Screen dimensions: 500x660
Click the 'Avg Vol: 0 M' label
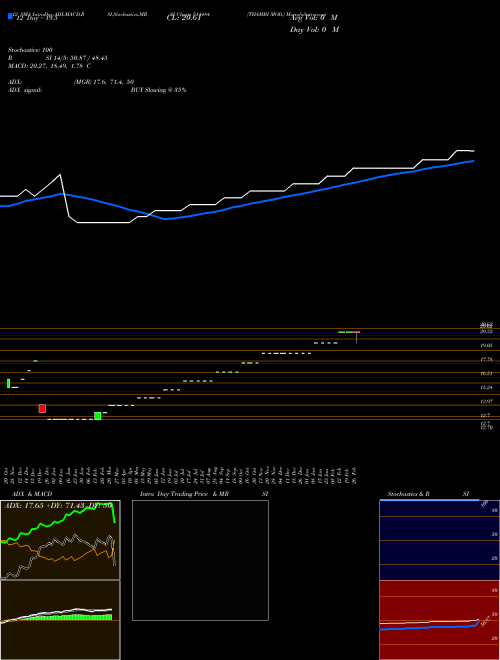(x=314, y=18)
